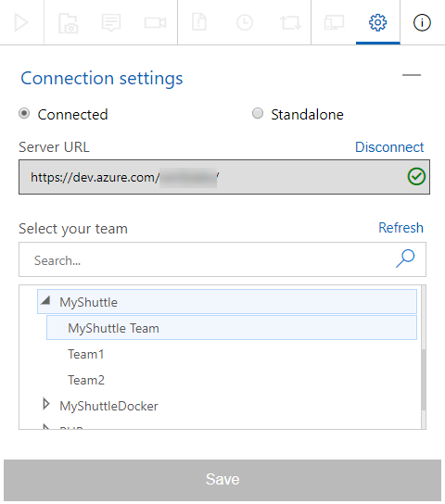The image size is (445, 504).
Task: Click the Server URL field
Action: click(x=224, y=177)
